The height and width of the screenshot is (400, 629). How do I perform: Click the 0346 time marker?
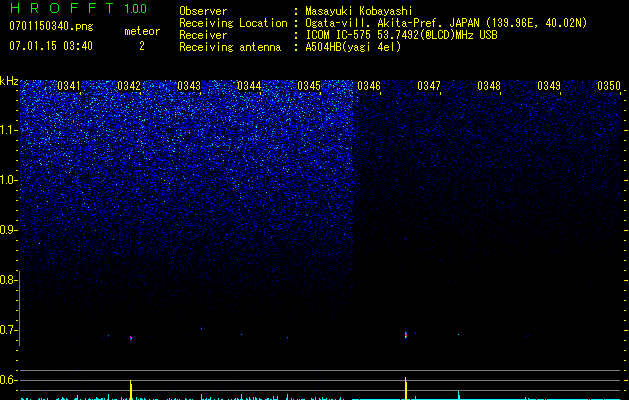369,86
